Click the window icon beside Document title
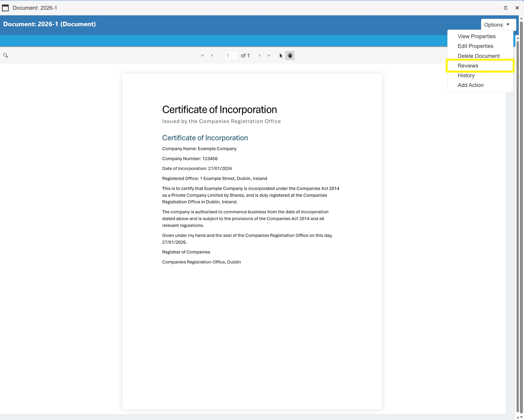The image size is (524, 420). (5, 8)
